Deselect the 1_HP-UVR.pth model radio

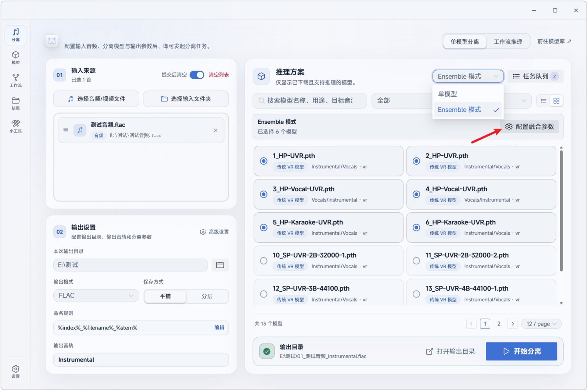(263, 161)
